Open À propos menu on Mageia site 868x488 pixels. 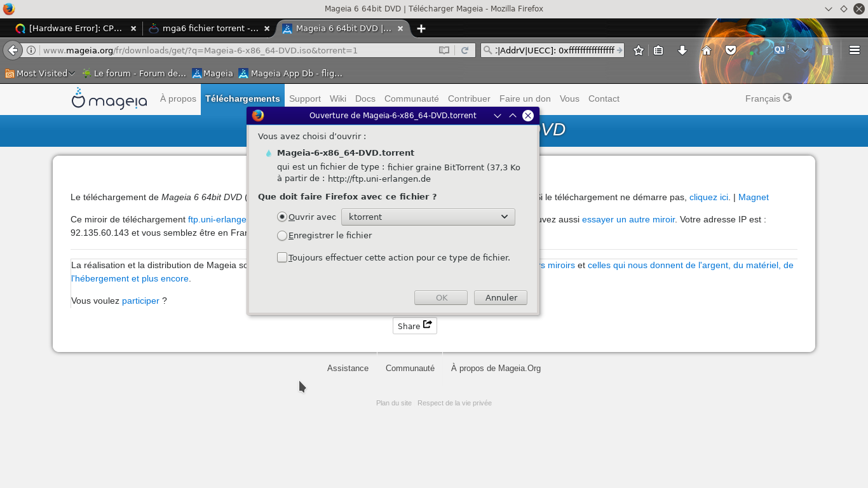click(x=178, y=98)
